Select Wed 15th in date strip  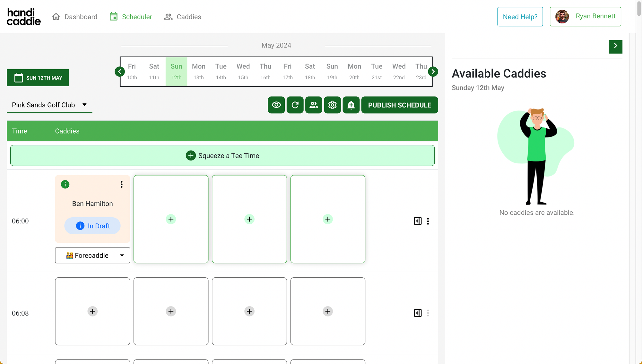pyautogui.click(x=243, y=72)
